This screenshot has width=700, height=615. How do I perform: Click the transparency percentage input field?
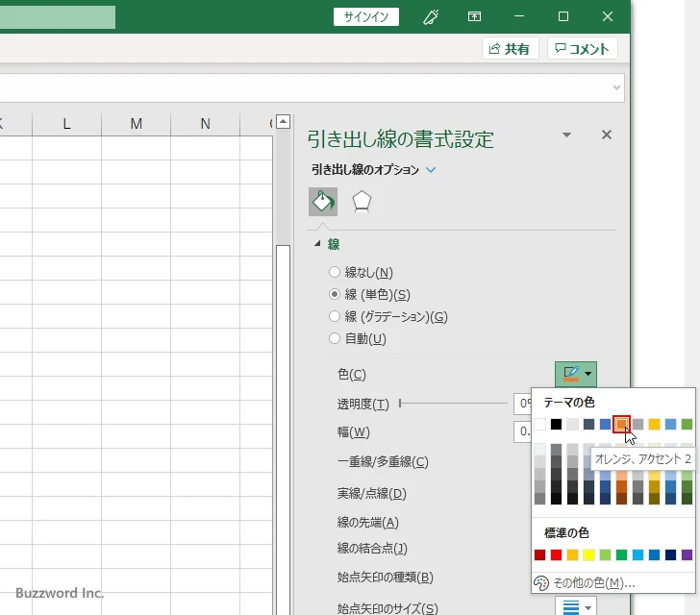(x=522, y=404)
